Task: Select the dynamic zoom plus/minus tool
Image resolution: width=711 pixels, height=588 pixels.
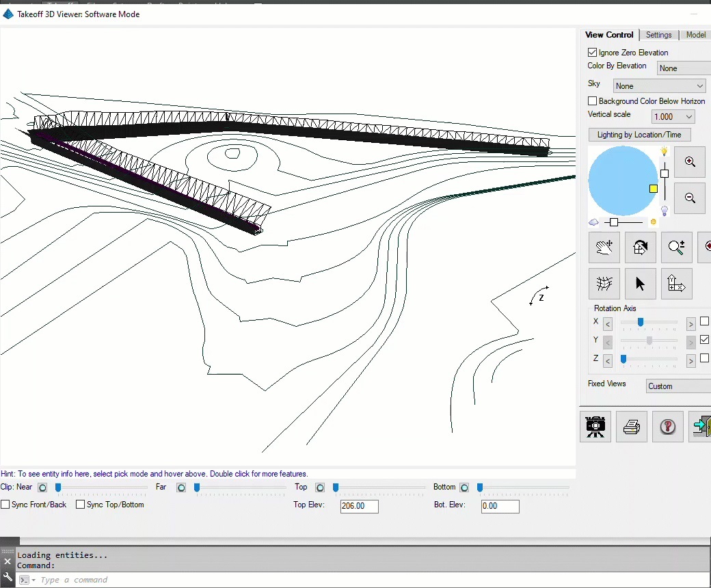Action: click(677, 248)
